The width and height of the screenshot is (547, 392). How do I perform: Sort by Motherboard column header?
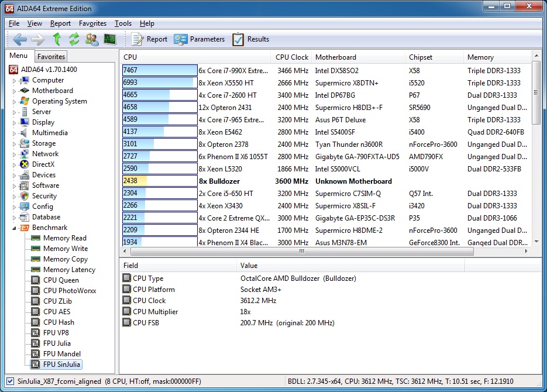pyautogui.click(x=358, y=57)
